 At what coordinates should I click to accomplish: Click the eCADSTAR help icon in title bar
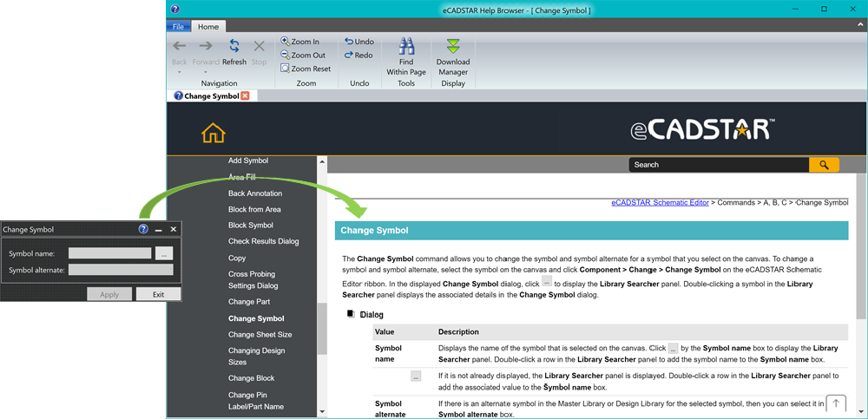[175, 9]
